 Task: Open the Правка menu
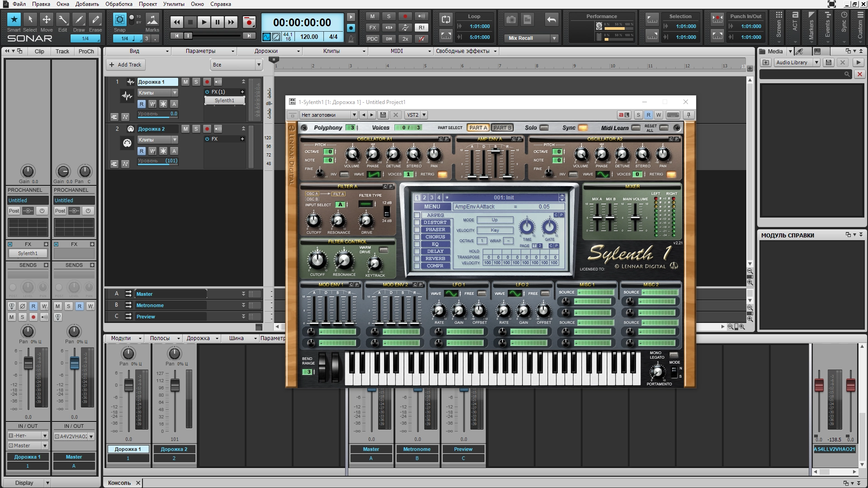tap(41, 4)
